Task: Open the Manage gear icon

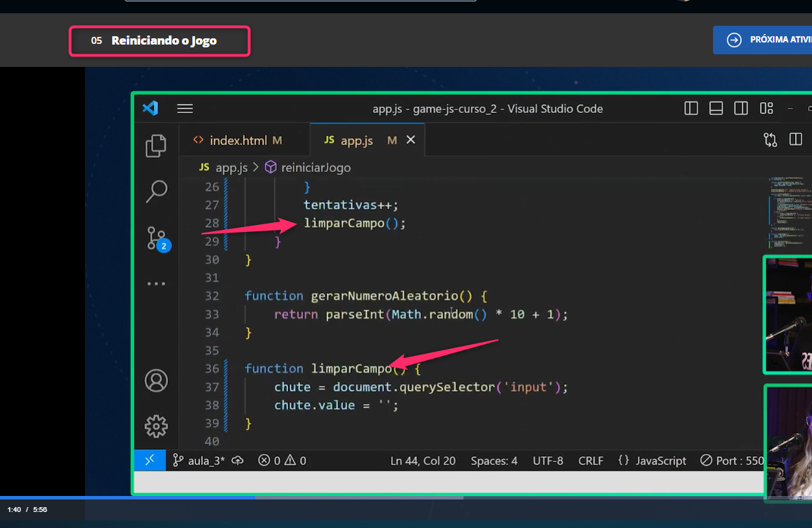Action: [156, 426]
